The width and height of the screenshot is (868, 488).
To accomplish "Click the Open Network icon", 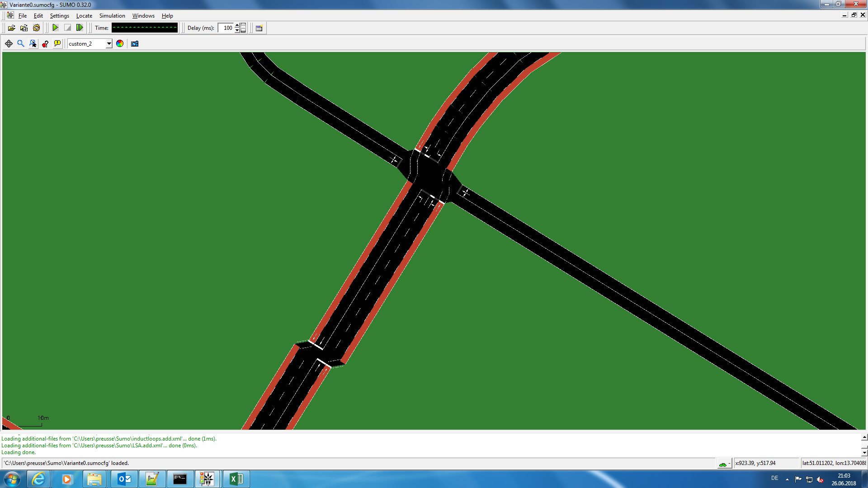I will tap(24, 28).
